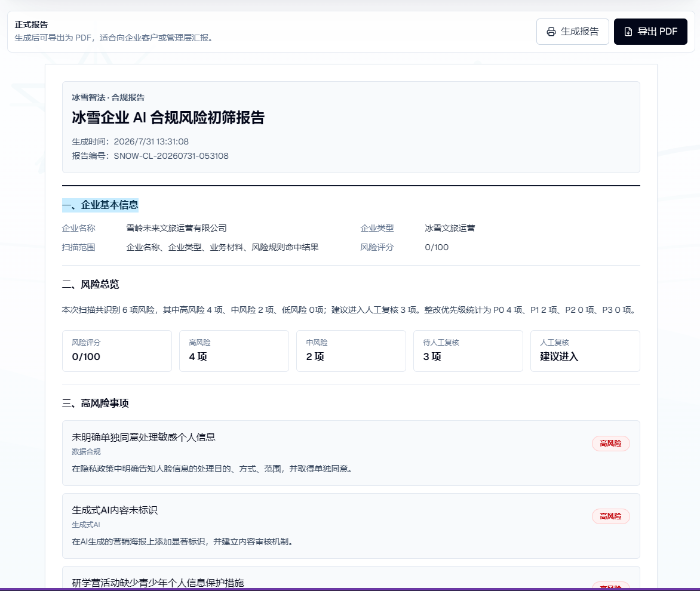Screen dimensions: 700x591
Task: Select the 正式报告 heading
Action: [31, 24]
